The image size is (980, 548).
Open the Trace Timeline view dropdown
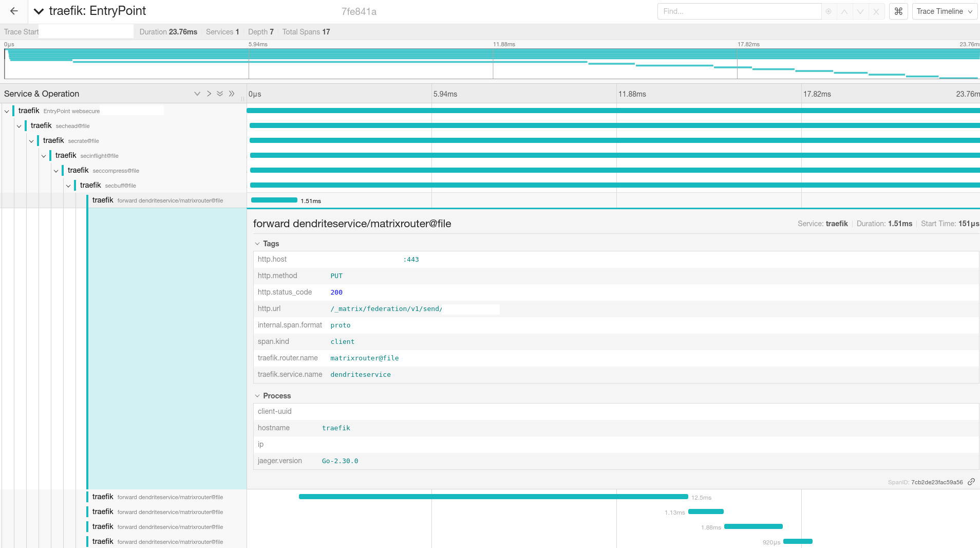[x=944, y=11]
